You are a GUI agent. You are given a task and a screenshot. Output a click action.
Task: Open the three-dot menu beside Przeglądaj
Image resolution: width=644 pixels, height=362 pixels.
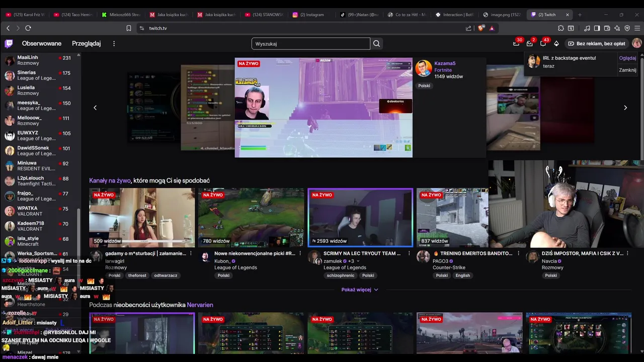click(x=114, y=44)
